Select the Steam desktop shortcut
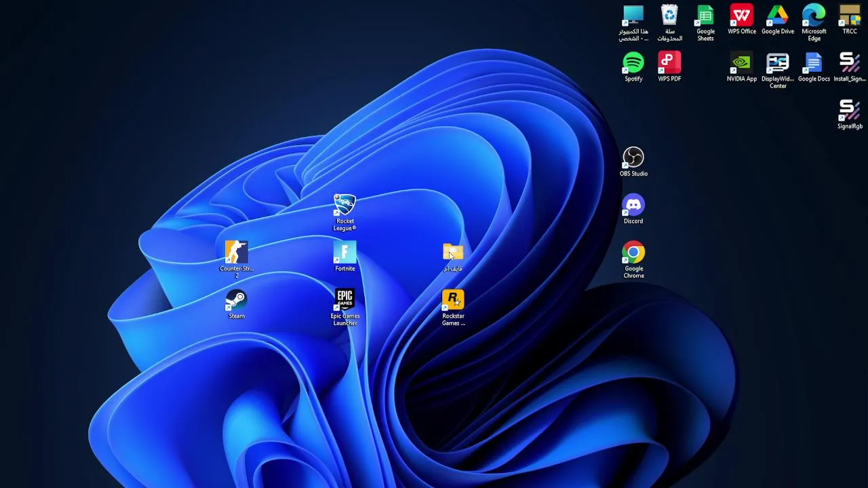Image resolution: width=868 pixels, height=488 pixels. click(x=236, y=304)
